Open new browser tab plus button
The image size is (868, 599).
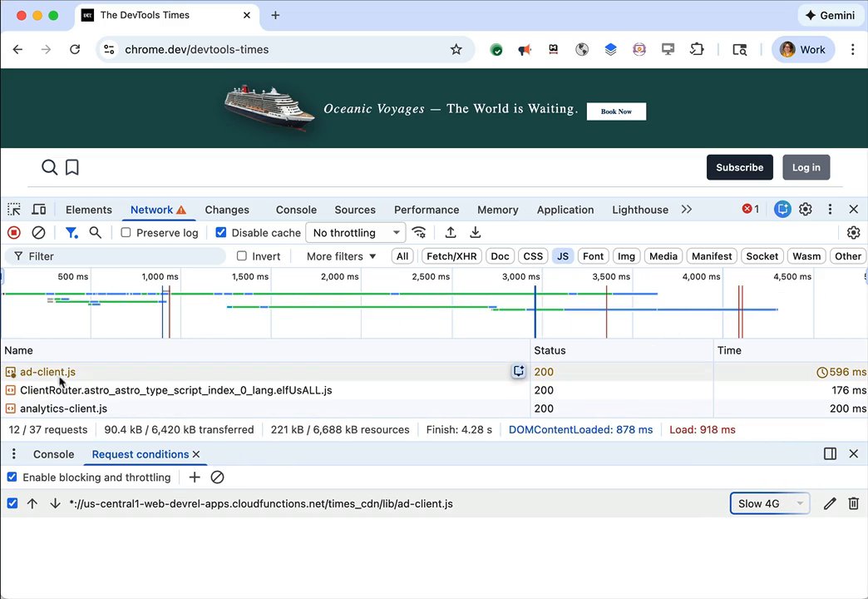(x=275, y=16)
